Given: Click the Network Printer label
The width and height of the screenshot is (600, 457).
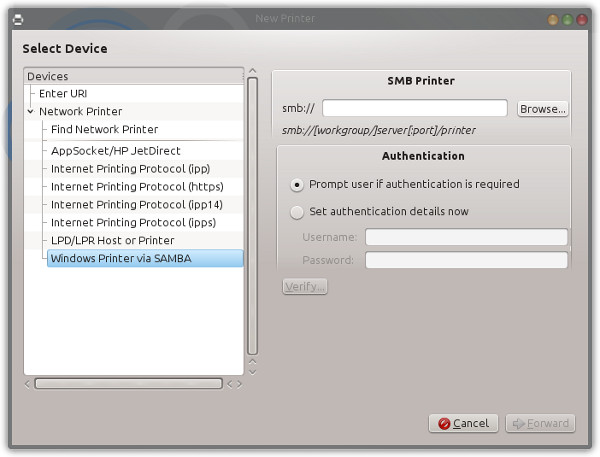Looking at the screenshot, I should click(80, 111).
